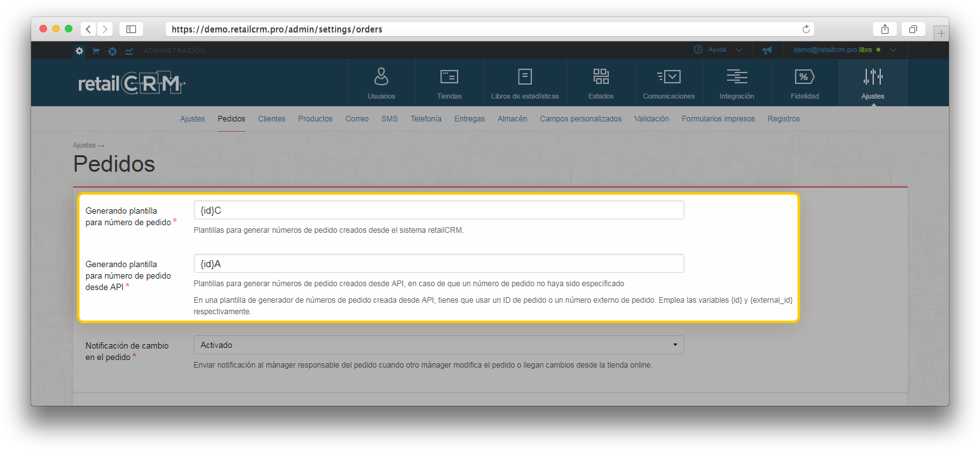Click the Pedidos page heading
The height and width of the screenshot is (451, 980).
coord(114,164)
